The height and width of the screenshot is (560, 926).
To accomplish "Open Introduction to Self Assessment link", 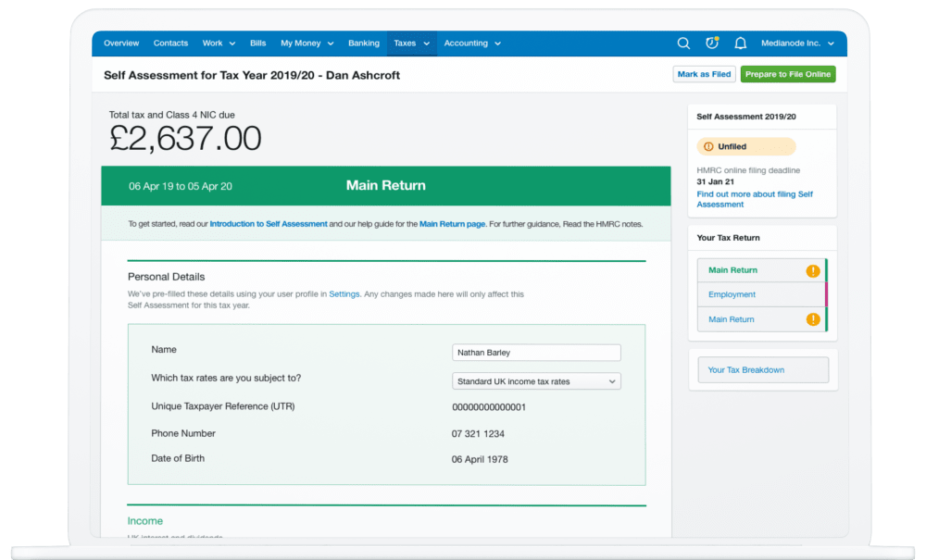I will tap(269, 224).
